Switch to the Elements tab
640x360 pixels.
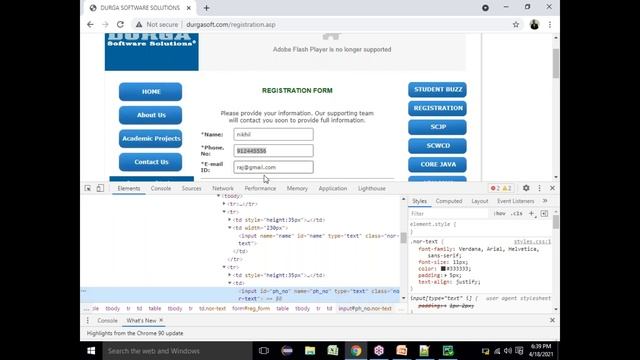pos(129,188)
